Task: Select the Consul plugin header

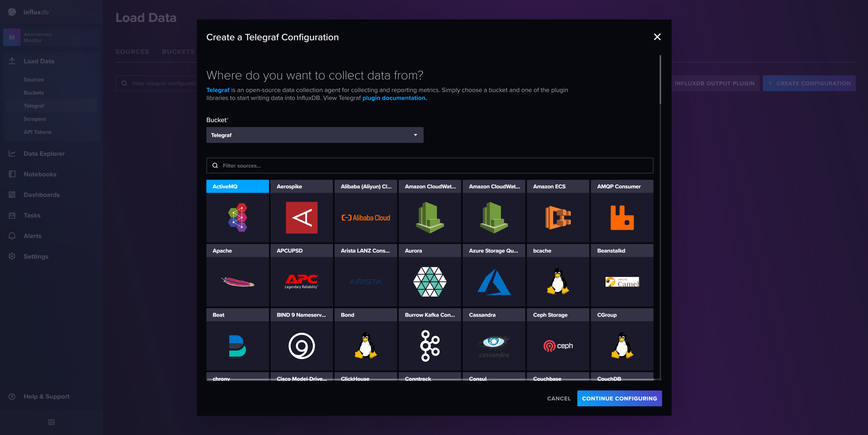Action: click(x=494, y=377)
